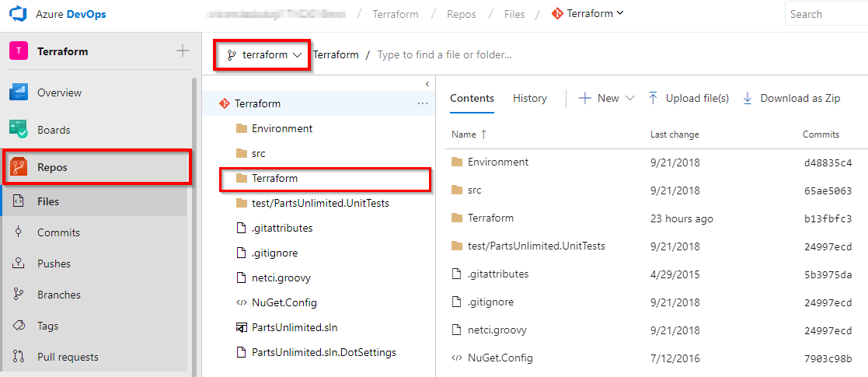Open the Overview section icon

19,93
